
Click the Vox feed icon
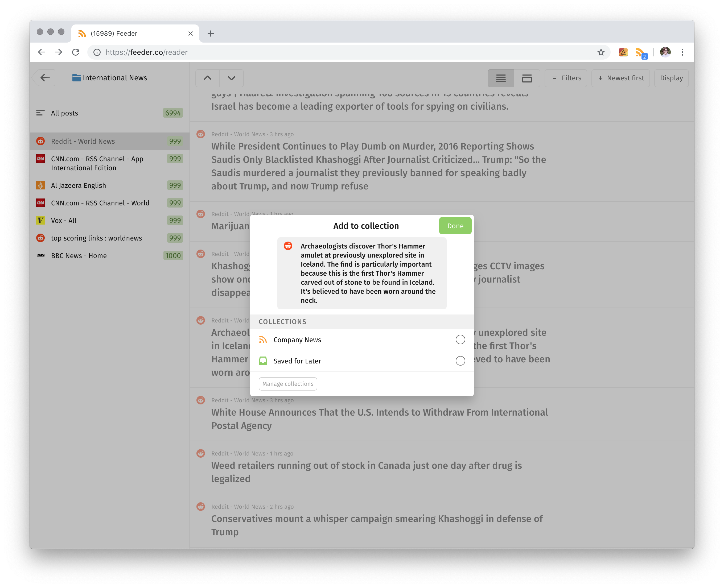click(40, 221)
